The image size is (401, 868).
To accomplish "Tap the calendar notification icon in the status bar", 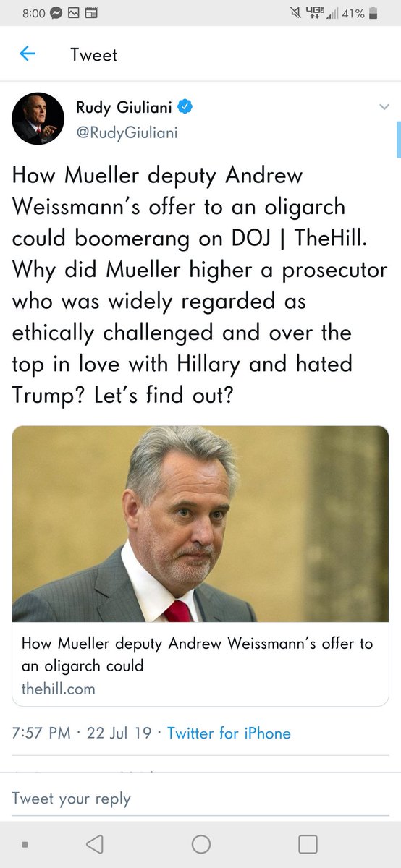I will pyautogui.click(x=91, y=13).
